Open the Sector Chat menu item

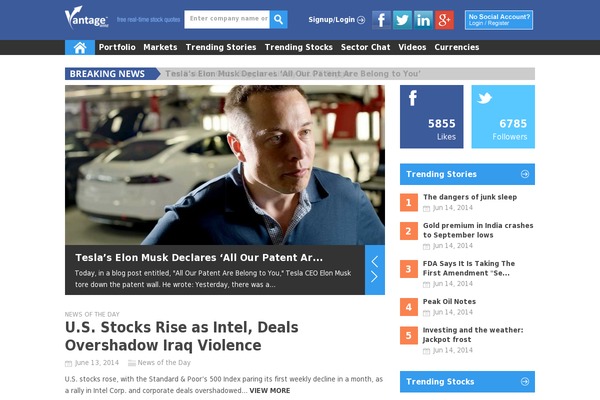365,47
